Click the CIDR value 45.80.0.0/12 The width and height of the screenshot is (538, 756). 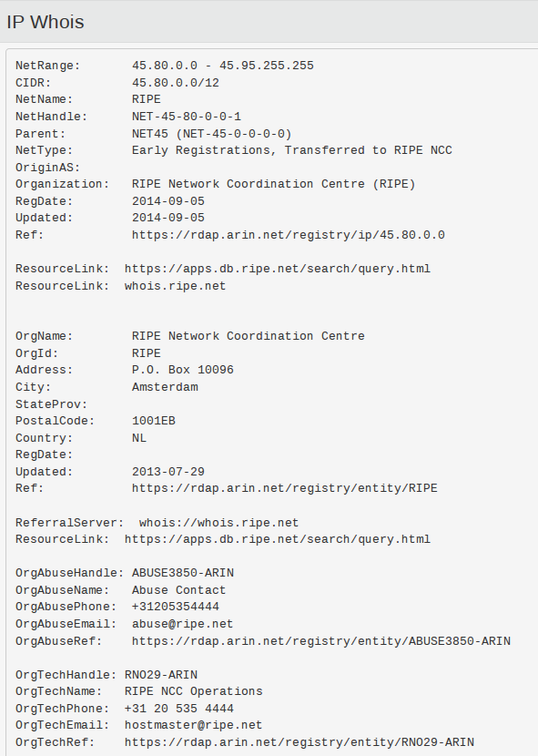click(176, 83)
